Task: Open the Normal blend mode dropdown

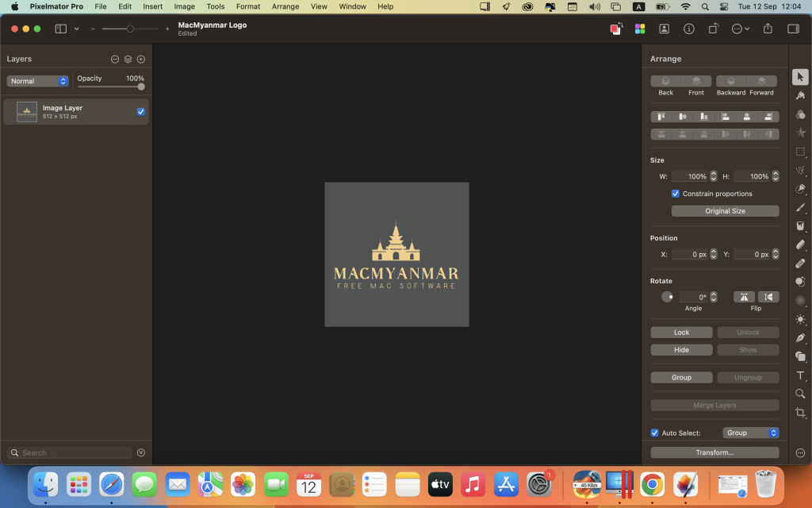Action: click(37, 81)
